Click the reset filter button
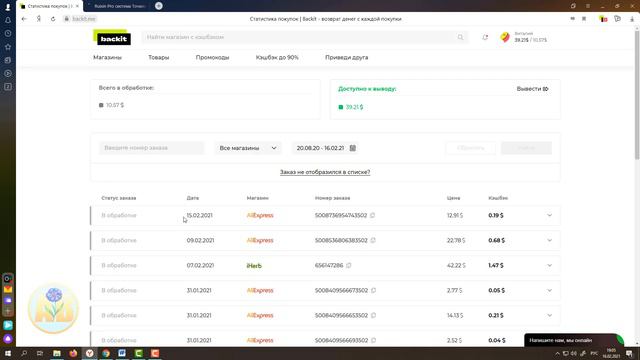The height and width of the screenshot is (360, 640). (x=471, y=148)
